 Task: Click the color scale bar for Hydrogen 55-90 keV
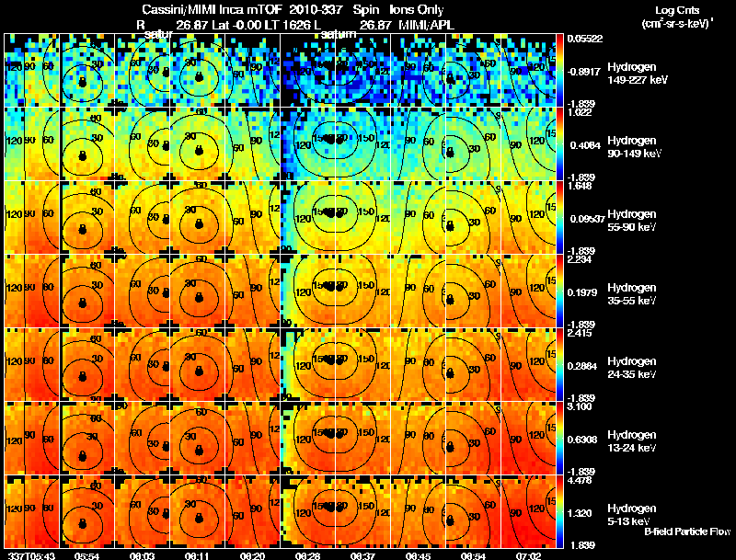point(560,218)
